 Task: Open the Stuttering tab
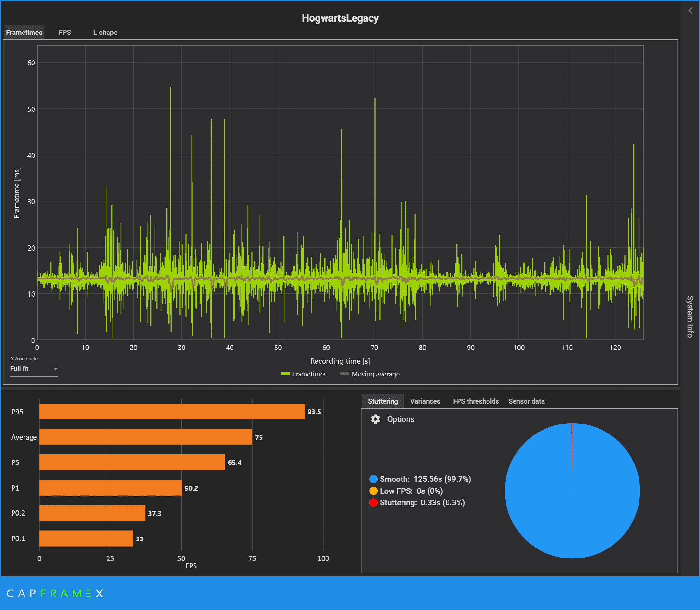coord(383,401)
